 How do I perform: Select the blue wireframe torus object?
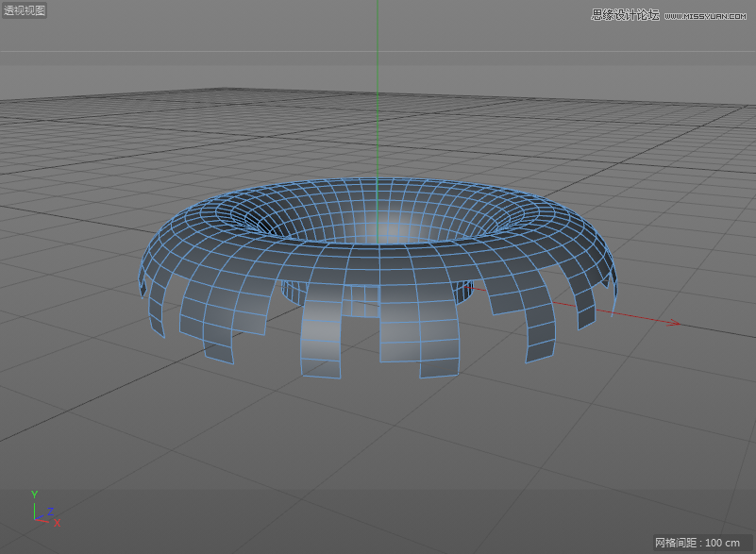(x=378, y=277)
